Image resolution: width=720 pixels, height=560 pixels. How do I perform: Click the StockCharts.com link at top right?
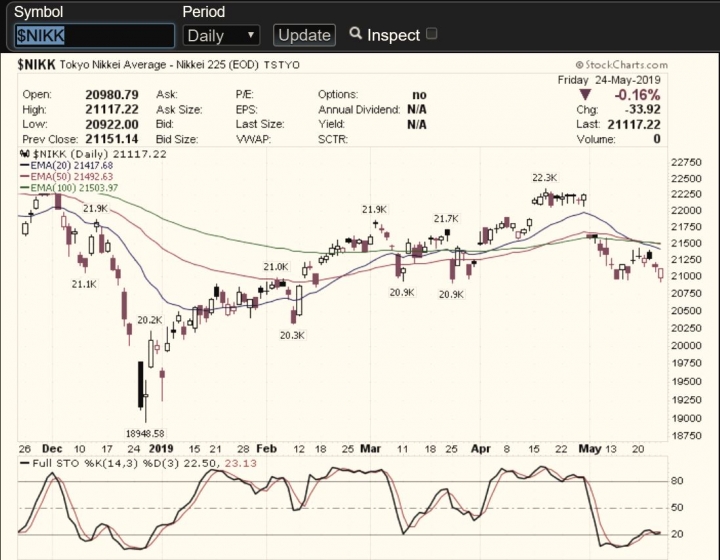pos(622,65)
